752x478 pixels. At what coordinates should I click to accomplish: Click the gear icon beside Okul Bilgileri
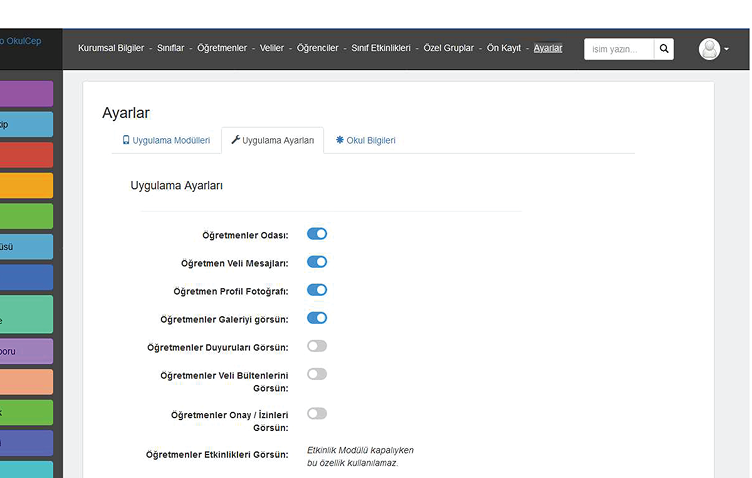(340, 140)
